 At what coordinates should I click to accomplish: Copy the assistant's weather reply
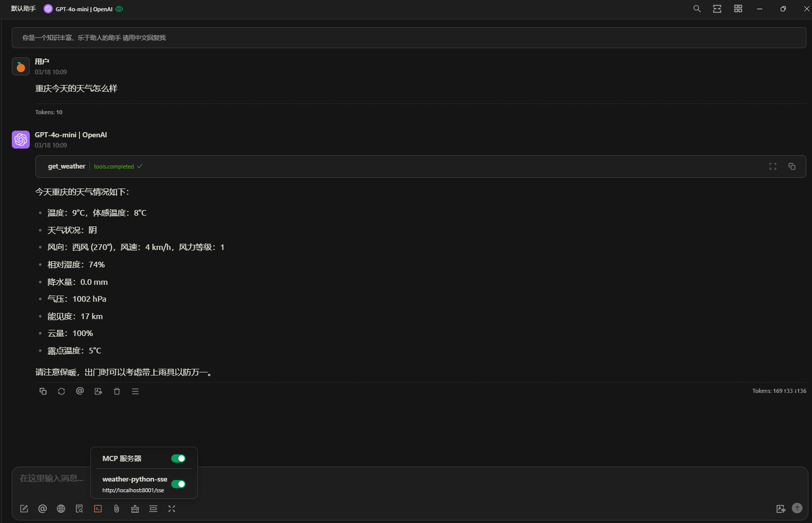coord(43,391)
